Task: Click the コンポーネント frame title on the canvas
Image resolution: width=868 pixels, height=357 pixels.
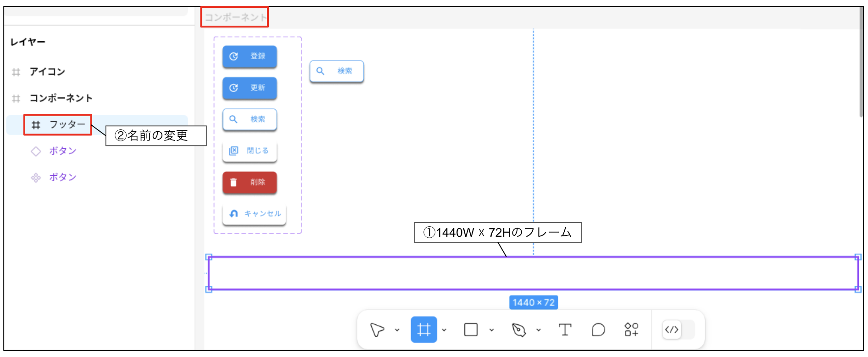Action: [x=235, y=17]
